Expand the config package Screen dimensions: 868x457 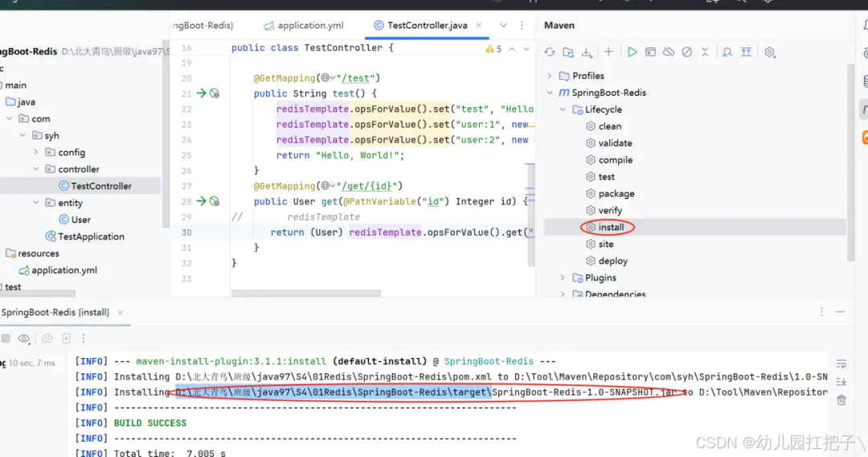pos(36,152)
